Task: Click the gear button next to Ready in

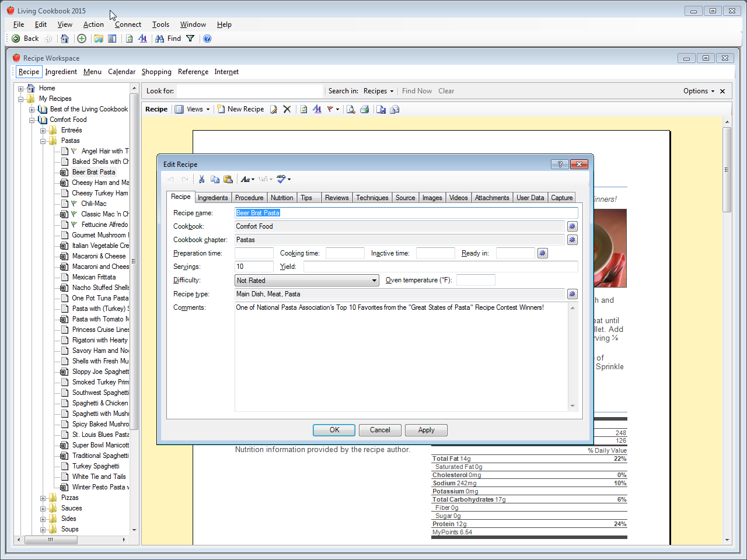Action: tap(543, 253)
